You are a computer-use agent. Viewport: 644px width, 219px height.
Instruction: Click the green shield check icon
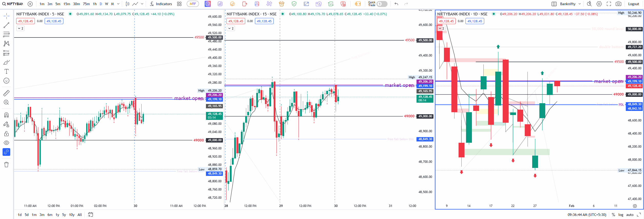click(294, 4)
